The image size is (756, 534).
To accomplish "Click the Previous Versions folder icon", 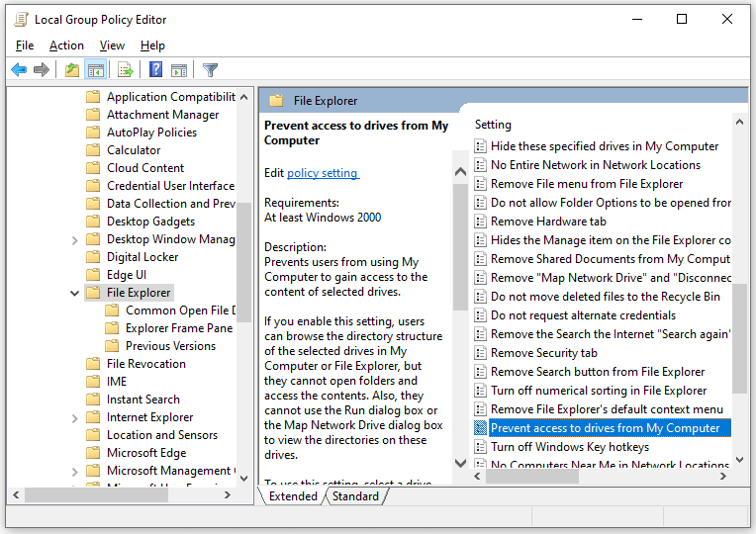I will [112, 345].
